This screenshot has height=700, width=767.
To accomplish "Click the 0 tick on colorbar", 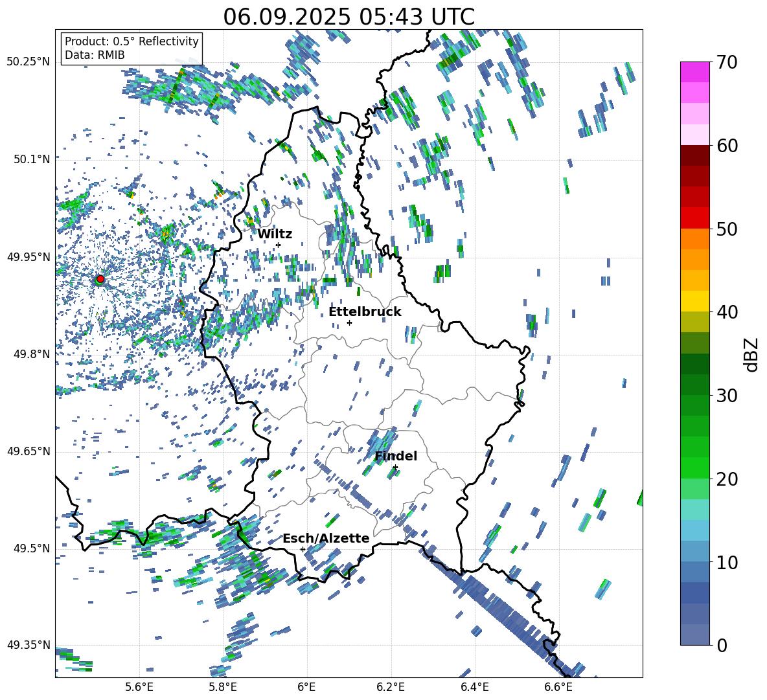I will coord(722,645).
